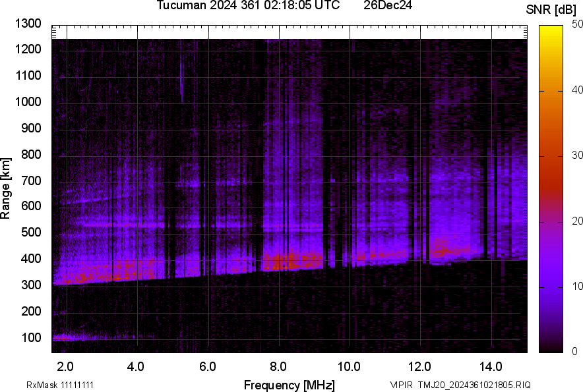Image resolution: width=583 pixels, height=392 pixels.
Task: Click the 100 range tick label
Action: (31, 338)
